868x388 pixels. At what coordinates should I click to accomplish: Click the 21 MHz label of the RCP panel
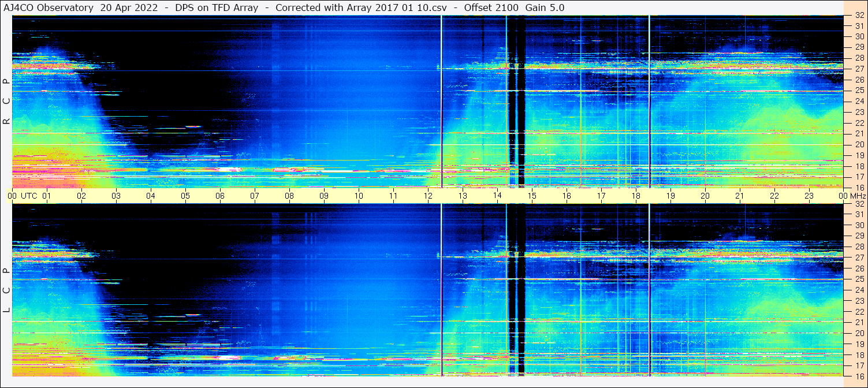859,134
